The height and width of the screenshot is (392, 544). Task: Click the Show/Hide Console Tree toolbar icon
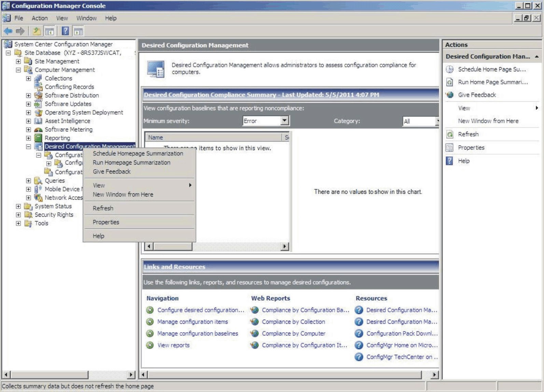coord(50,31)
